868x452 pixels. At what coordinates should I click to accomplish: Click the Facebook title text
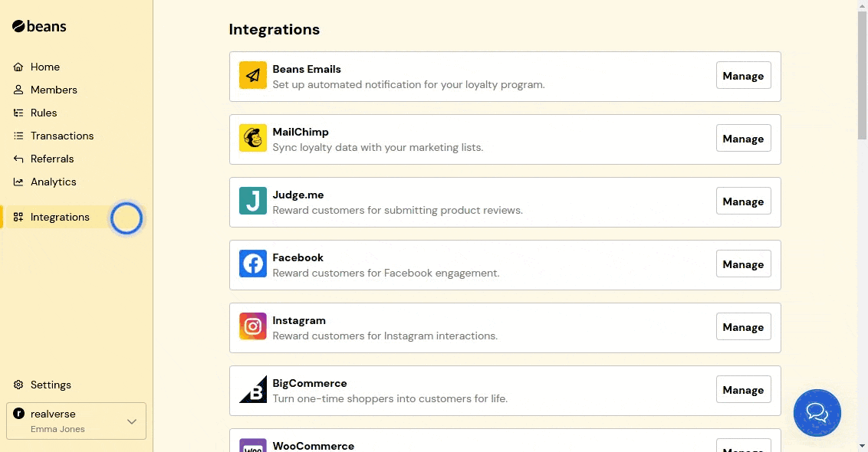(x=298, y=257)
